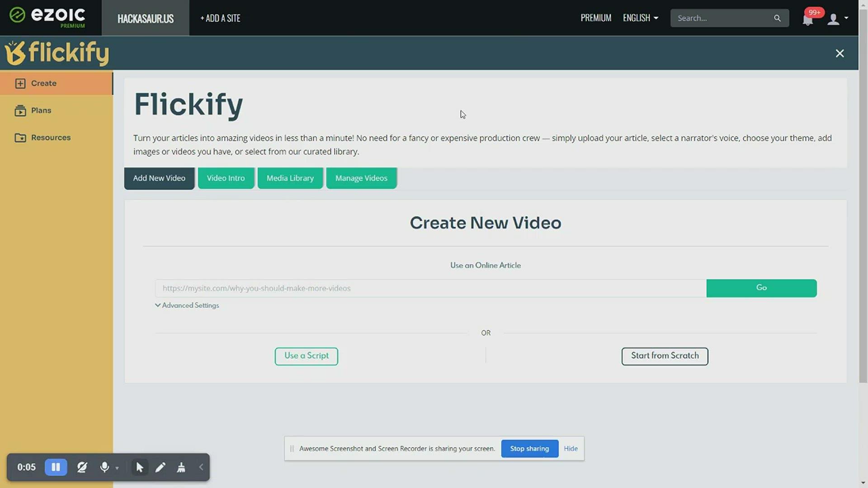Select the cursor pointer tool

(140, 467)
